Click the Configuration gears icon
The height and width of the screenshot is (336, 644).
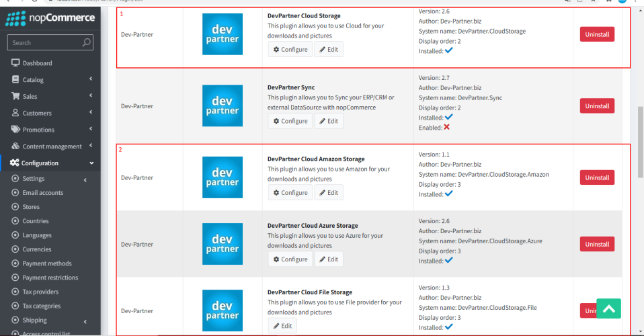click(x=14, y=163)
